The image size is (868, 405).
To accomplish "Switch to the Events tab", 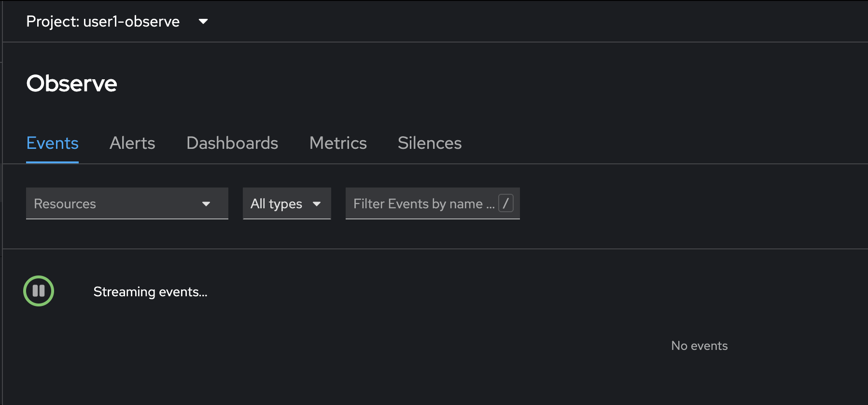I will 52,144.
